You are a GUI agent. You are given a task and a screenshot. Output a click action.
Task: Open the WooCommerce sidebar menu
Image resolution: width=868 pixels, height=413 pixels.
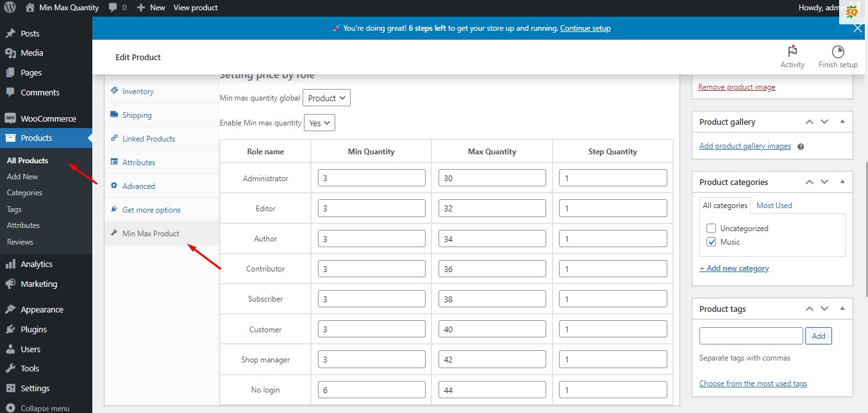pyautogui.click(x=47, y=118)
